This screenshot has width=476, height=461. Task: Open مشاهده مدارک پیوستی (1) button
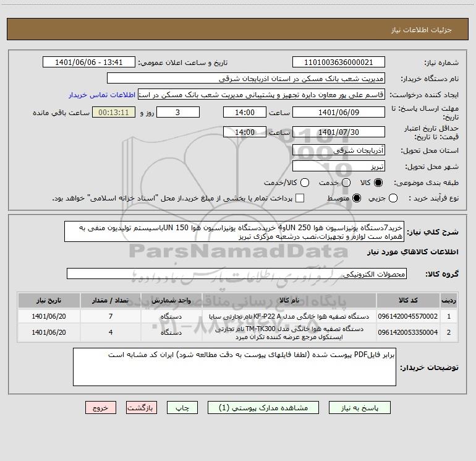click(263, 408)
